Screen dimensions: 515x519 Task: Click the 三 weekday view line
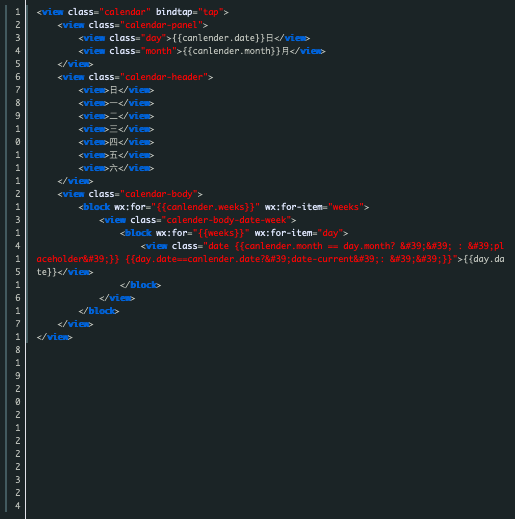point(116,129)
